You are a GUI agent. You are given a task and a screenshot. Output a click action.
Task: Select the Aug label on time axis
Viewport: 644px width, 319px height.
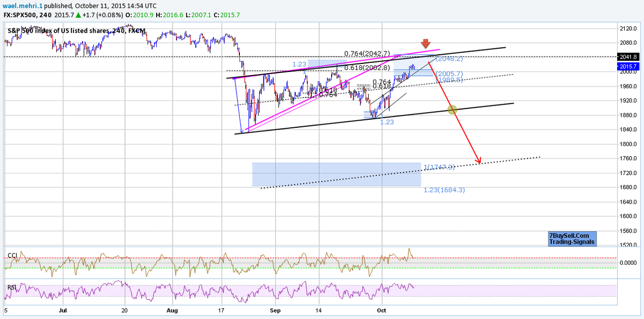tap(172, 310)
